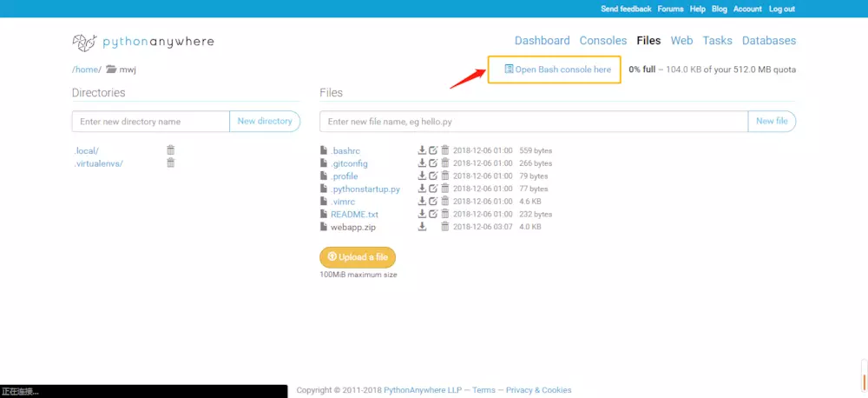Screen dimensions: 868x398
Task: Download the .gitconfig file
Action: coord(422,163)
